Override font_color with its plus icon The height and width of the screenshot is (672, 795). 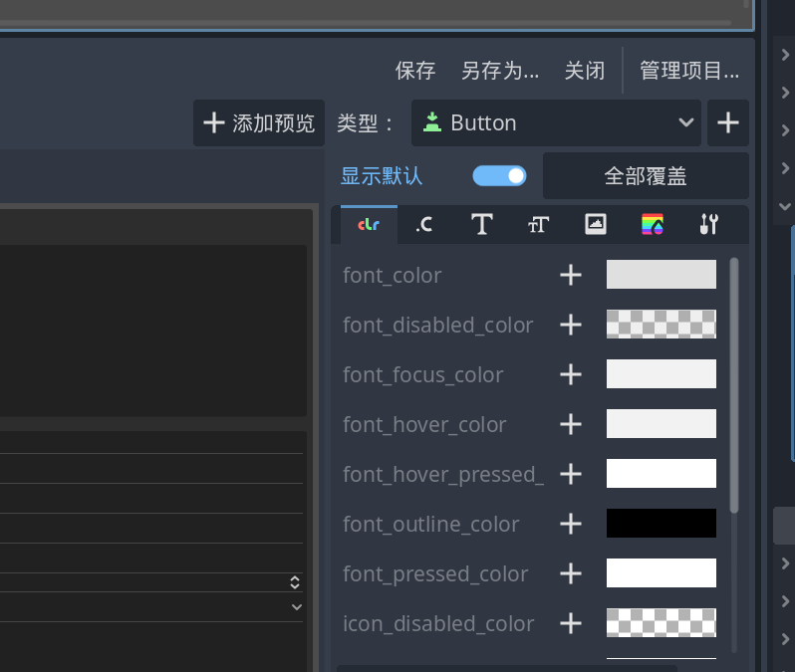point(571,275)
